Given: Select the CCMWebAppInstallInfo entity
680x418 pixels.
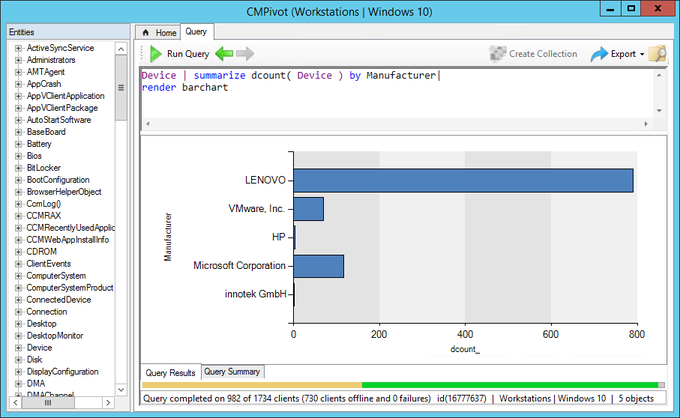Looking at the screenshot, I should (x=68, y=240).
